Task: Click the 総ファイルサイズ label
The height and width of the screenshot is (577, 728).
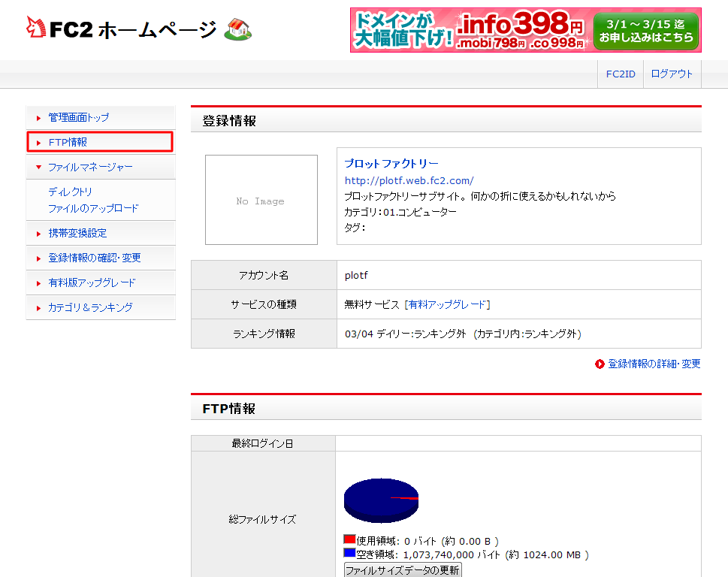Action: coord(263,519)
